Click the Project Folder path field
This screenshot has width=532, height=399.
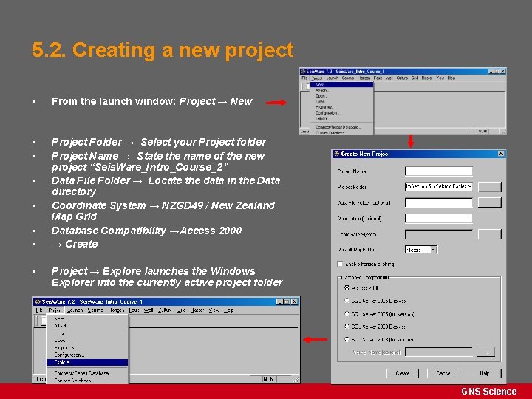pos(438,187)
